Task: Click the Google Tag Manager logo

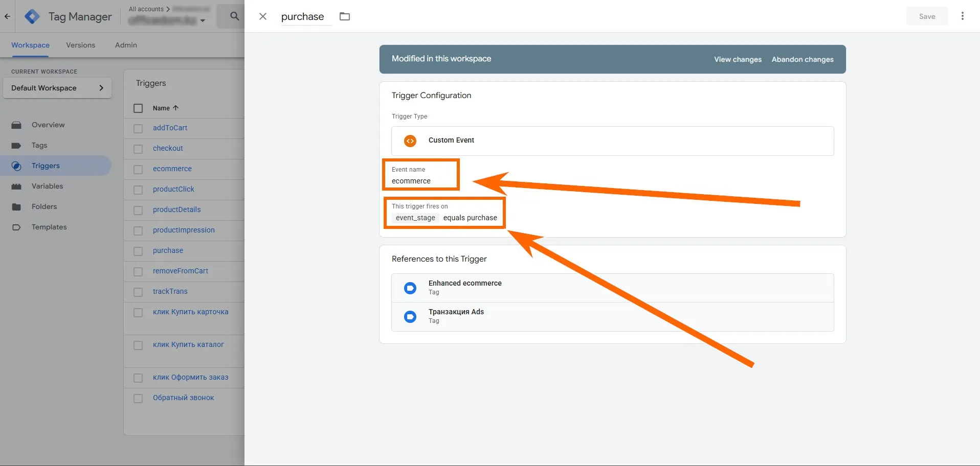Action: pyautogui.click(x=32, y=16)
